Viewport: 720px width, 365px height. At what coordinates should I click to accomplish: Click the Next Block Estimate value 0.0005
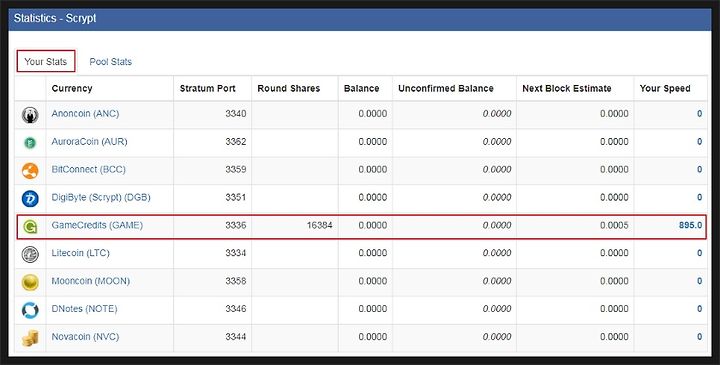pyautogui.click(x=614, y=225)
